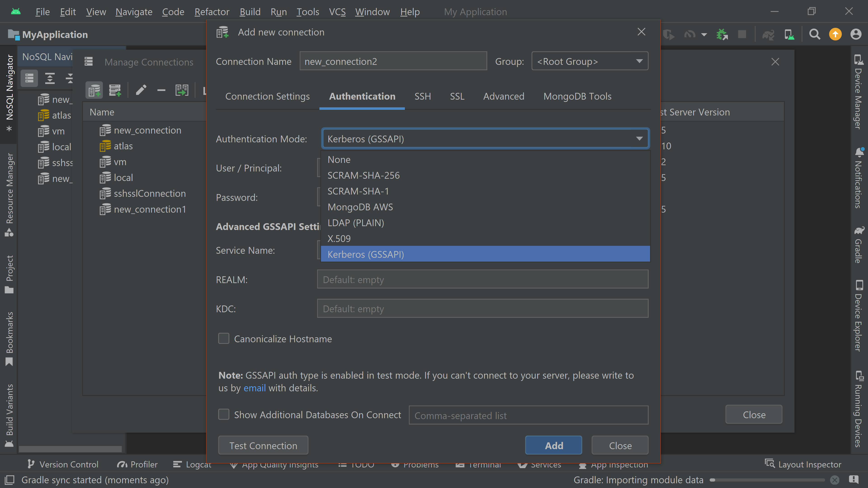Click into the REALM input field
The width and height of the screenshot is (868, 488).
click(483, 279)
